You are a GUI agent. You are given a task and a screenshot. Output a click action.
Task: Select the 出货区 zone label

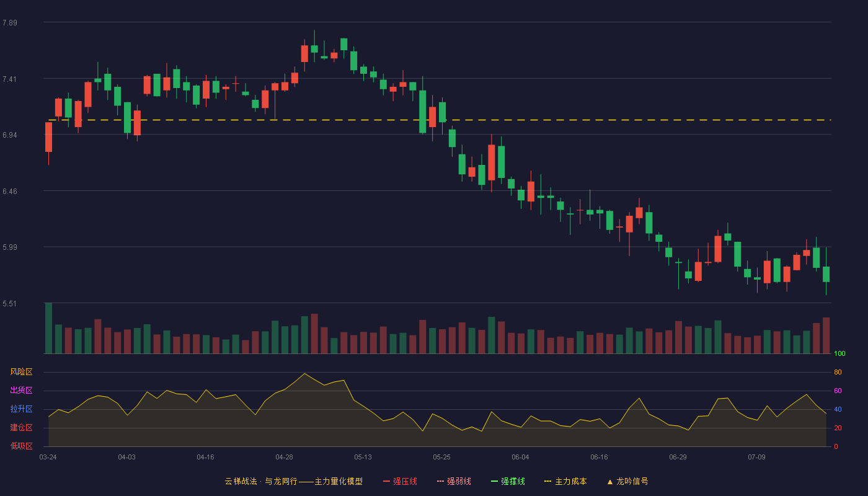21,391
